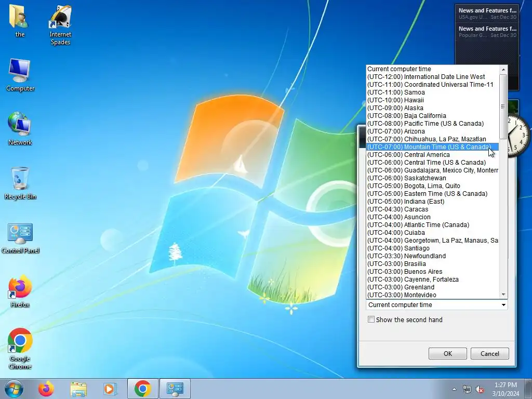Switch to Control Panel taskbar button
Screen dimensions: 532x399
click(x=175, y=389)
